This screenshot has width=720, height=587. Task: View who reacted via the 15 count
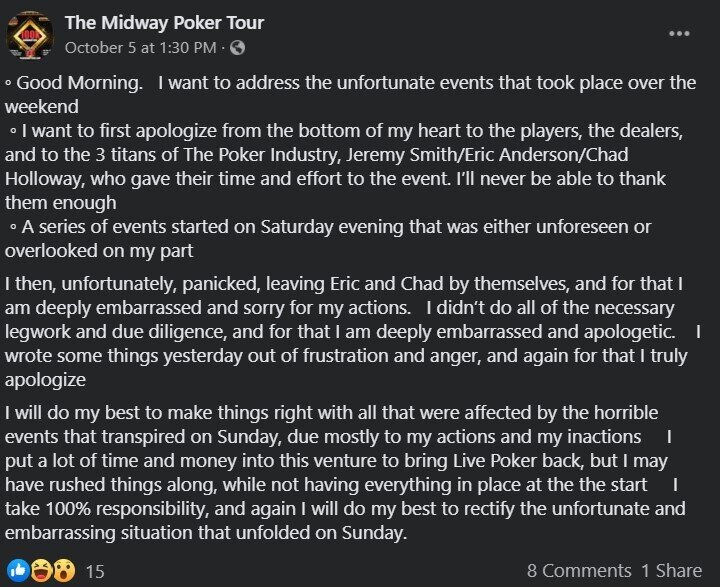pos(95,571)
